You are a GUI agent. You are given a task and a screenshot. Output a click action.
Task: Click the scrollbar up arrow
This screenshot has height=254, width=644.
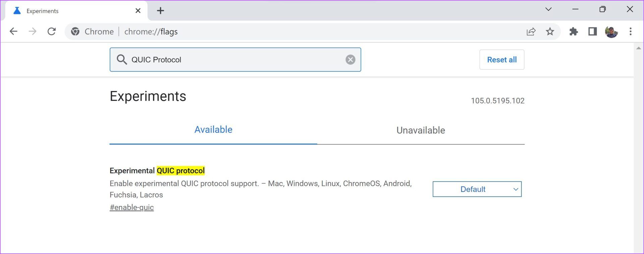pos(639,48)
